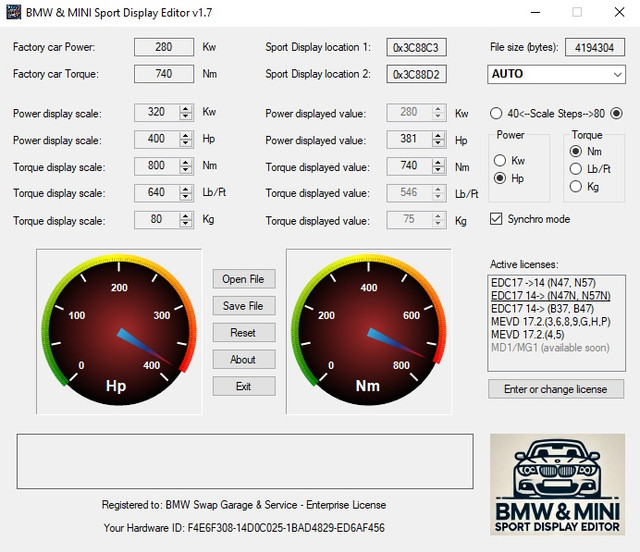The image size is (640, 552).
Task: Select license MEVD 17.2.(3,6,8,9,G,H,P)
Action: [x=551, y=322]
